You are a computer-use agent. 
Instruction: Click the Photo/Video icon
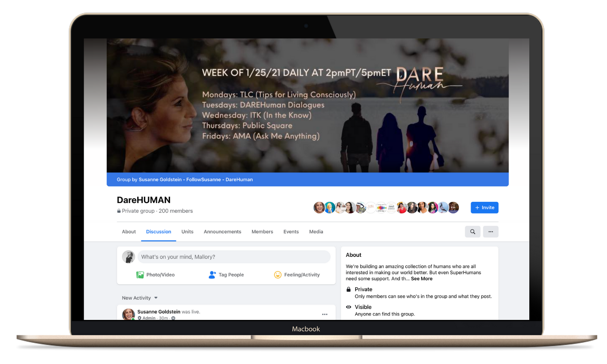click(x=140, y=275)
